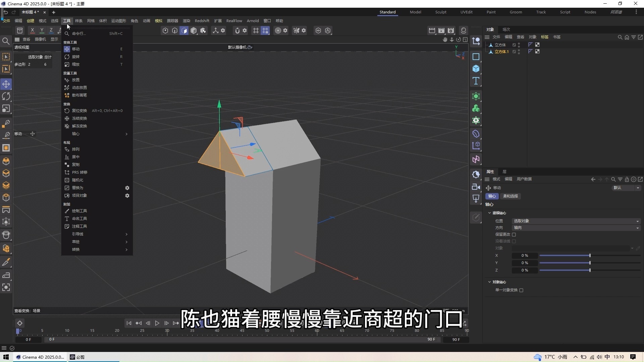644x362 pixels.
Task: Toggle the layer checkbox of 立方体
Action: (514, 45)
